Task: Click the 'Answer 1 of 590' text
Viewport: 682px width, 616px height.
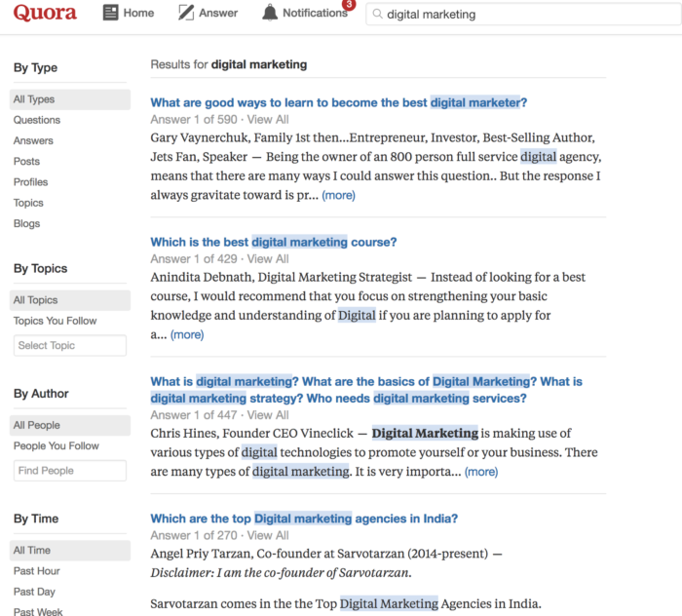Action: pos(194,120)
